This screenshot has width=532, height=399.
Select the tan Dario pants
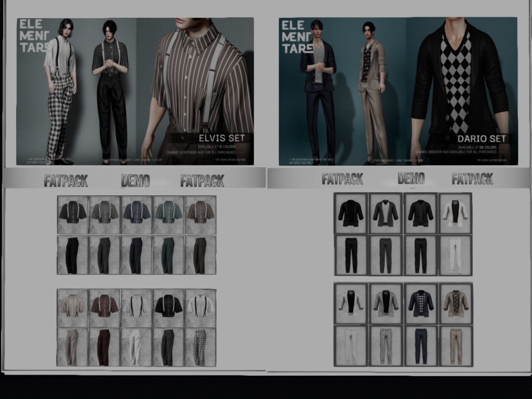point(456,345)
